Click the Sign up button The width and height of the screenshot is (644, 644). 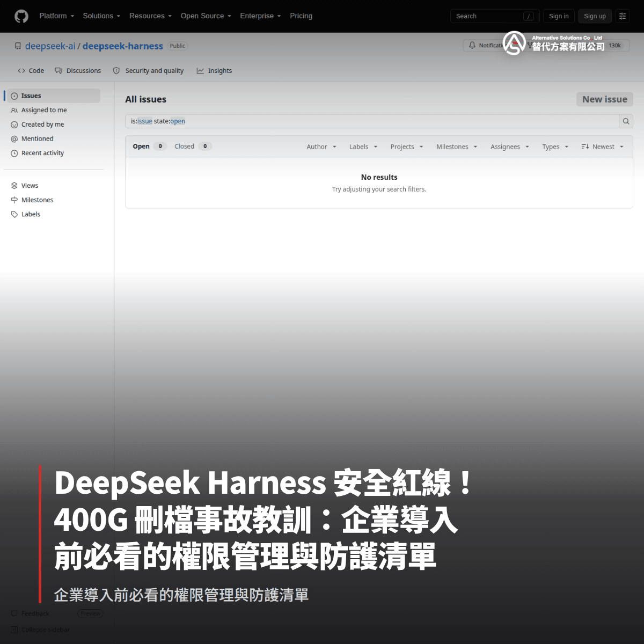[x=595, y=16]
